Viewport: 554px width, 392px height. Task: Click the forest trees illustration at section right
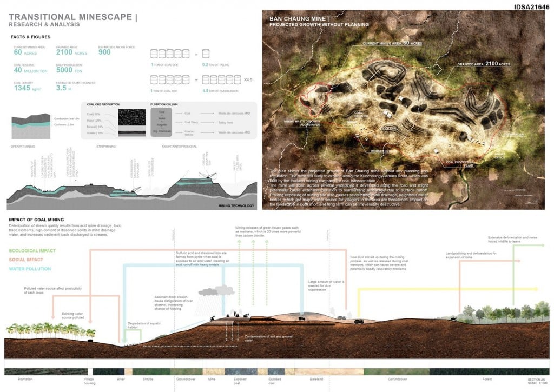coord(505,313)
